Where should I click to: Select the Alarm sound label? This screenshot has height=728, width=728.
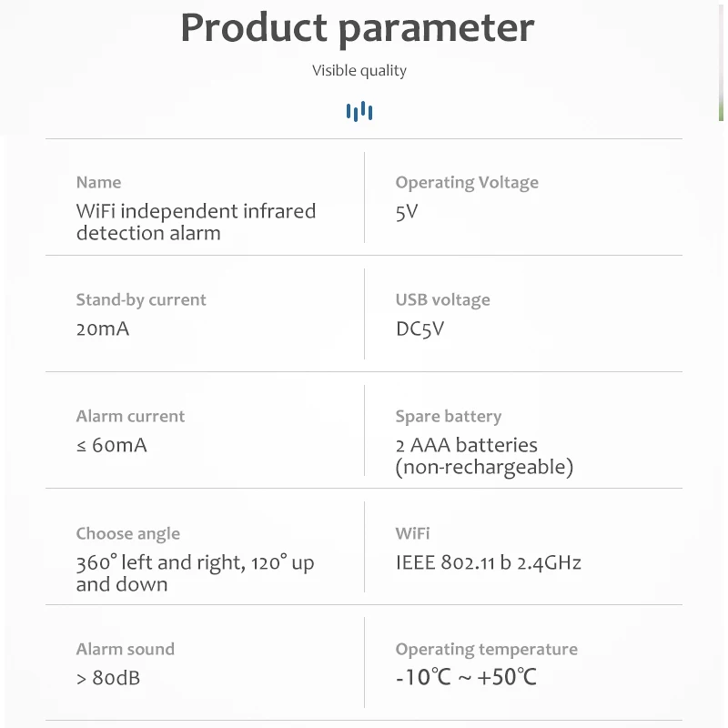click(125, 650)
